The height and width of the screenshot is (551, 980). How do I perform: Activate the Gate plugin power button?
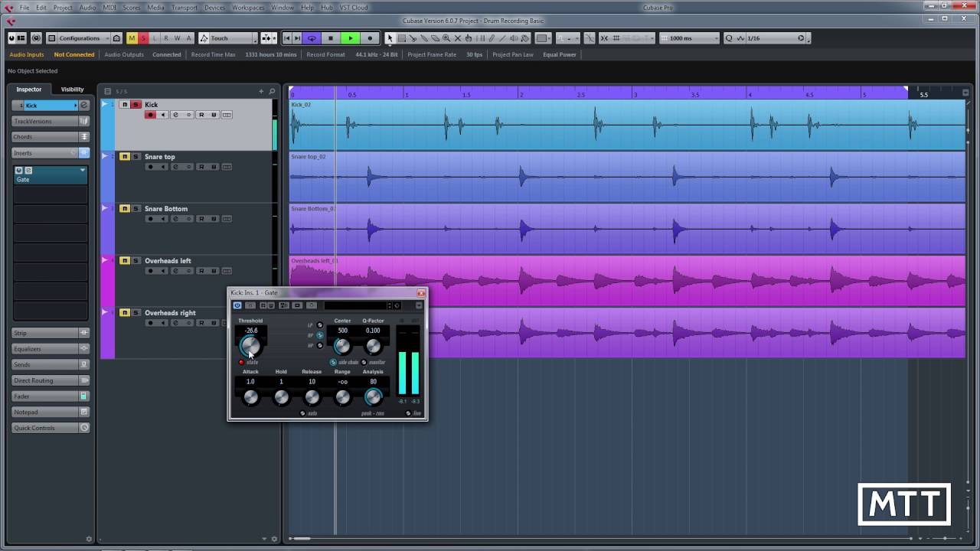coord(237,305)
